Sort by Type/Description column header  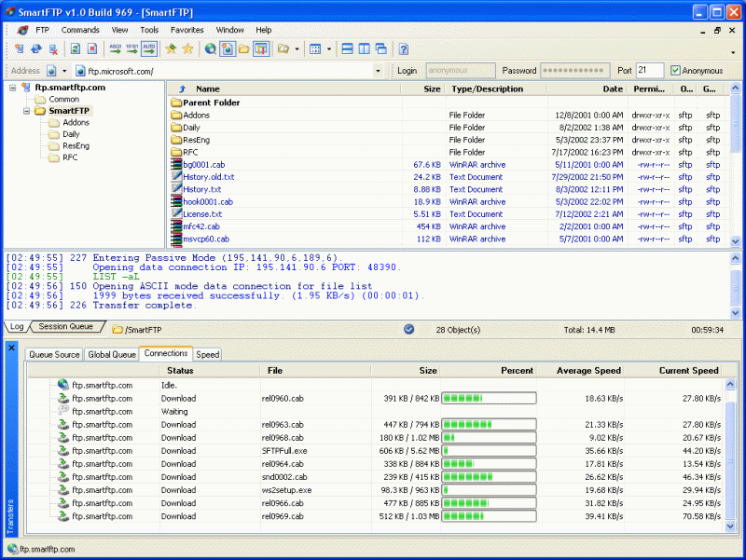[487, 89]
